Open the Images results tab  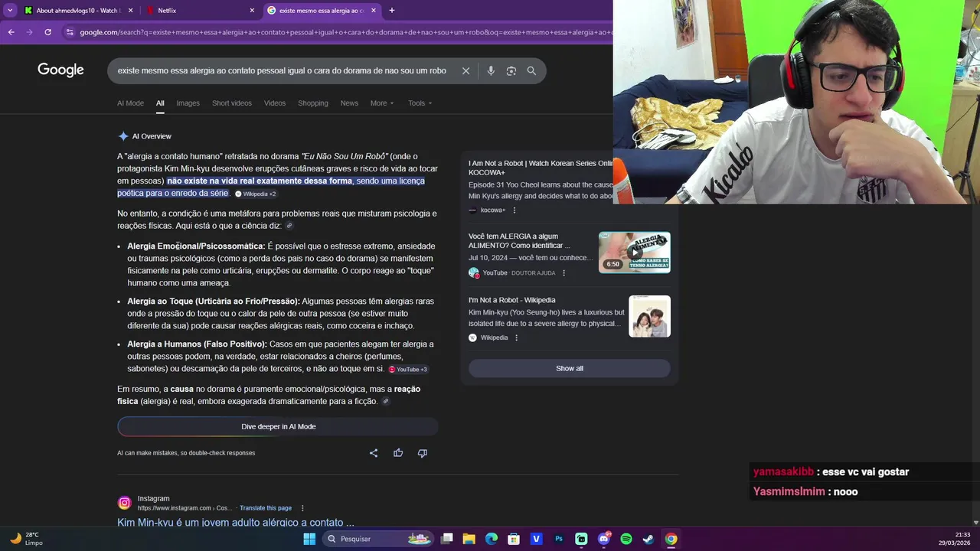click(188, 103)
